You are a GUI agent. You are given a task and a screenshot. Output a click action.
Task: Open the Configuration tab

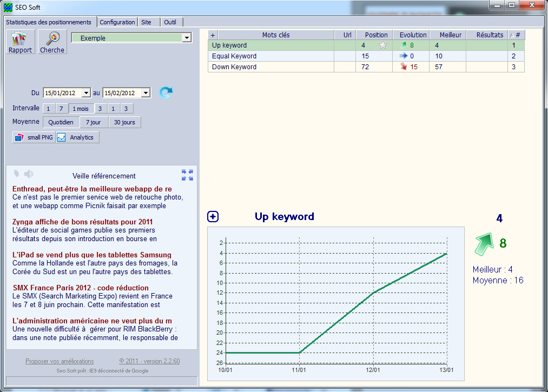click(117, 22)
